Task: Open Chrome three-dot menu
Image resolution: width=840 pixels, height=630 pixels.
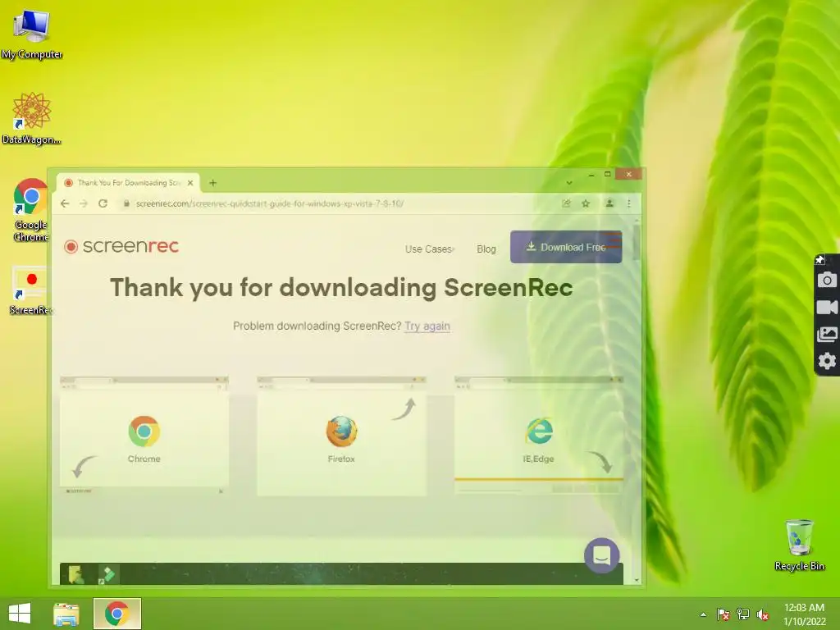Action: click(629, 203)
